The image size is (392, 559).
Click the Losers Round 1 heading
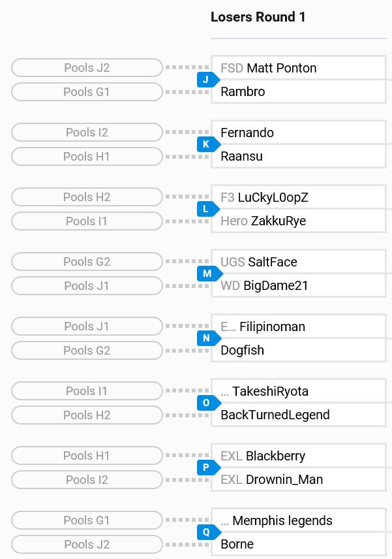click(258, 17)
